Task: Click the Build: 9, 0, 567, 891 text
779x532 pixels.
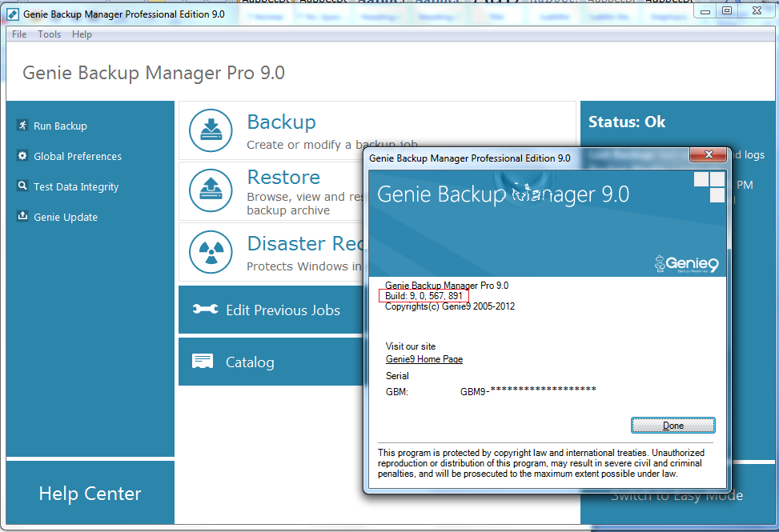Action: click(x=424, y=296)
